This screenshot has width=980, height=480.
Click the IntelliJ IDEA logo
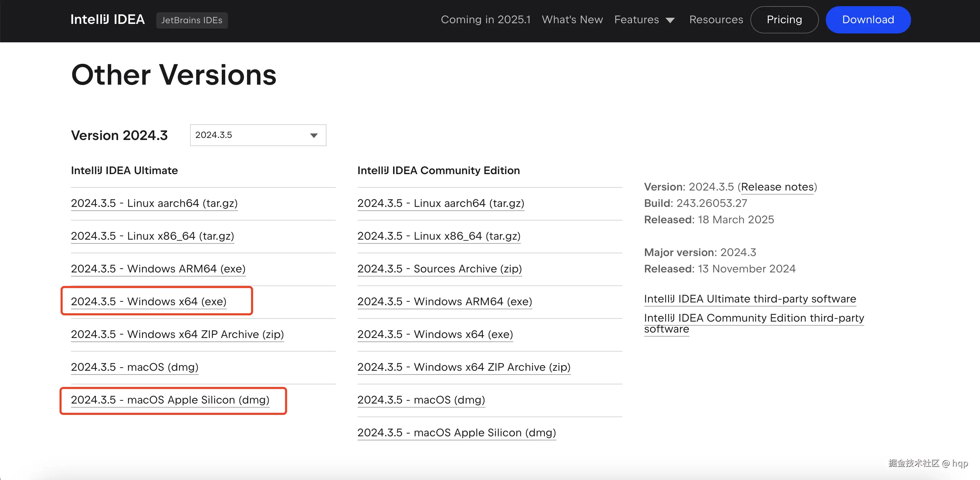coord(107,20)
